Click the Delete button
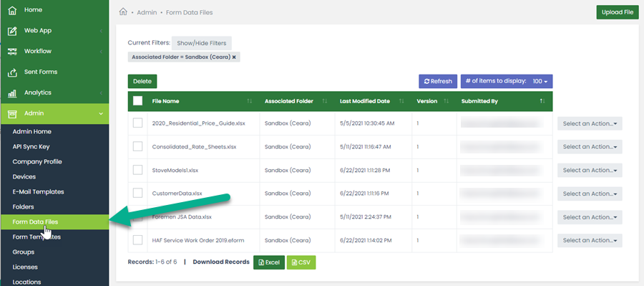This screenshot has width=644, height=286. click(x=142, y=82)
